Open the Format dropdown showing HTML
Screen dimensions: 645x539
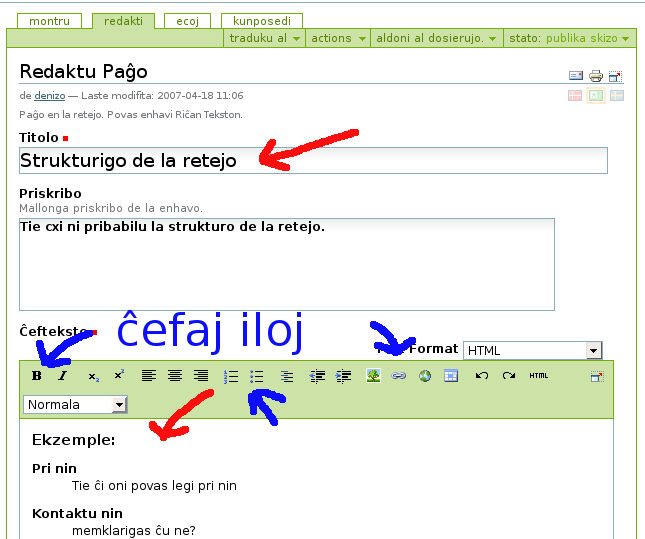pos(532,350)
